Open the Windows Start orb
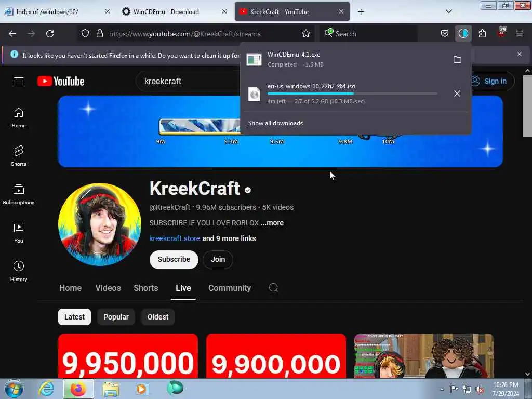Viewport: 532px width, 399px height. (14, 389)
